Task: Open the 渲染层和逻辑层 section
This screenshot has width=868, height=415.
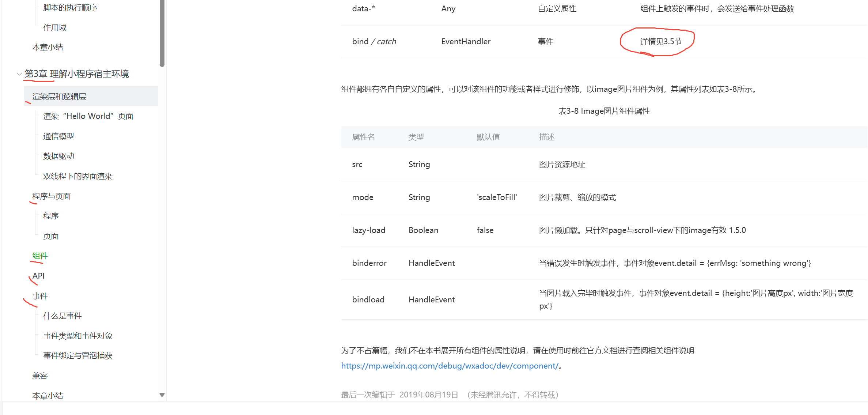Action: pyautogui.click(x=59, y=97)
